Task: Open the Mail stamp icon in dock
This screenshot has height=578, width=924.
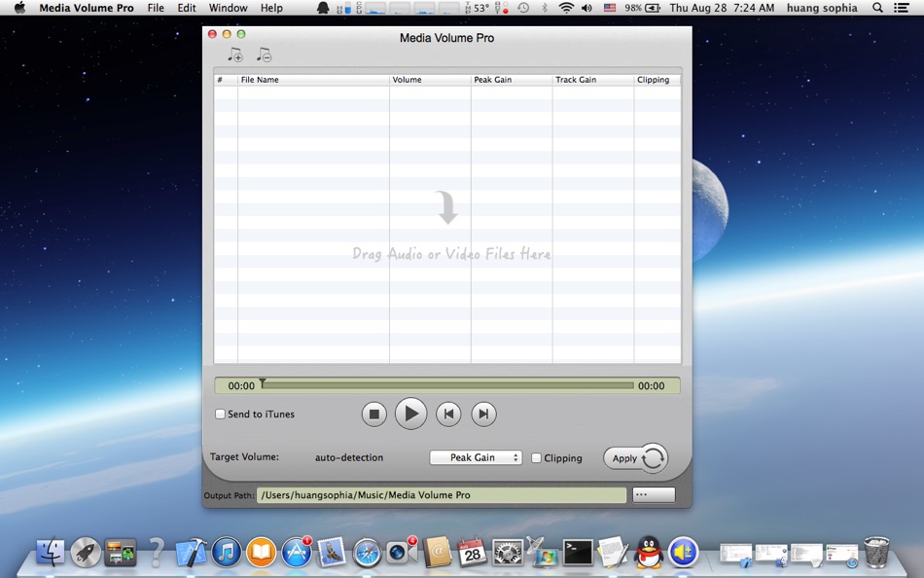Action: click(332, 553)
